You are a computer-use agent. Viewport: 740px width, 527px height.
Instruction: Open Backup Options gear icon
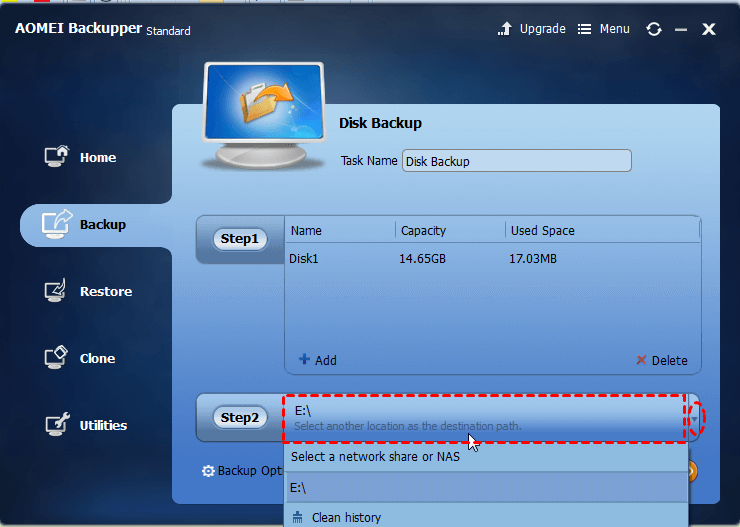coord(208,471)
